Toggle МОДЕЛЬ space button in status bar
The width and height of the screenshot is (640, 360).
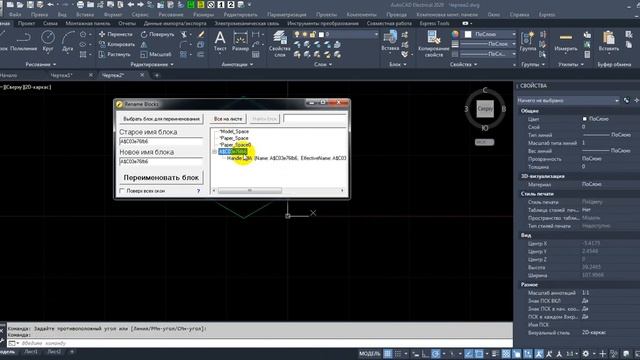(x=369, y=354)
